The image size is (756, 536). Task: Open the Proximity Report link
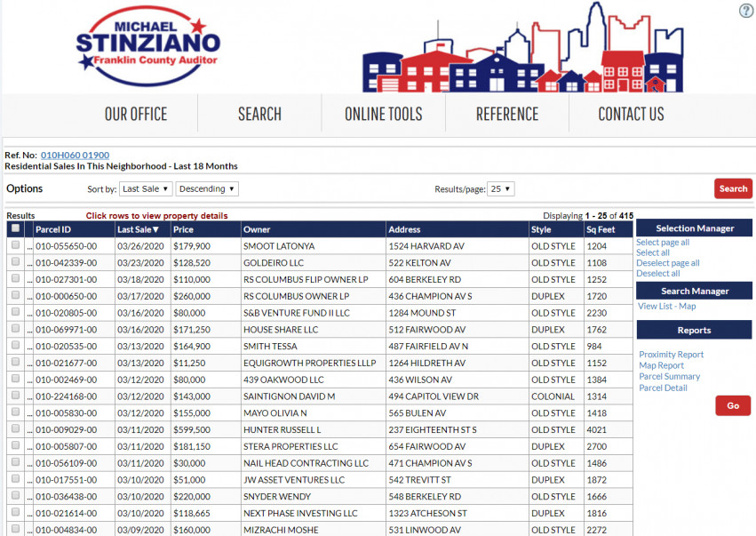[x=671, y=355]
